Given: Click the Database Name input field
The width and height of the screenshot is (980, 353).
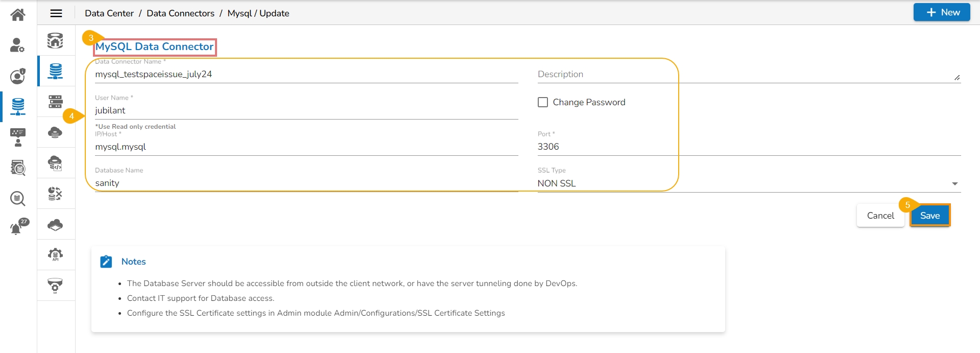Looking at the screenshot, I should click(306, 183).
